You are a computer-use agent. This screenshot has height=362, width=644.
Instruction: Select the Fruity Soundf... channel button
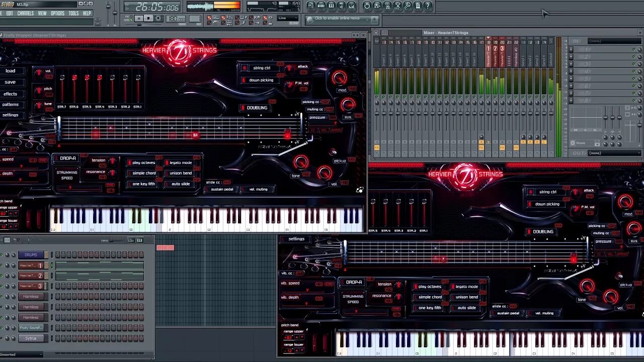point(31,328)
